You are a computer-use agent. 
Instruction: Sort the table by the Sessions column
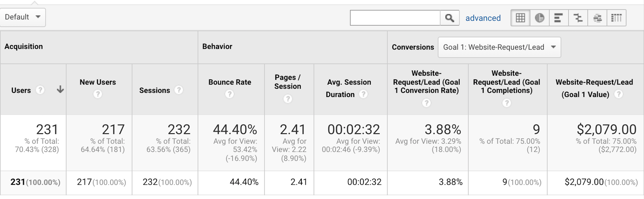coord(155,90)
